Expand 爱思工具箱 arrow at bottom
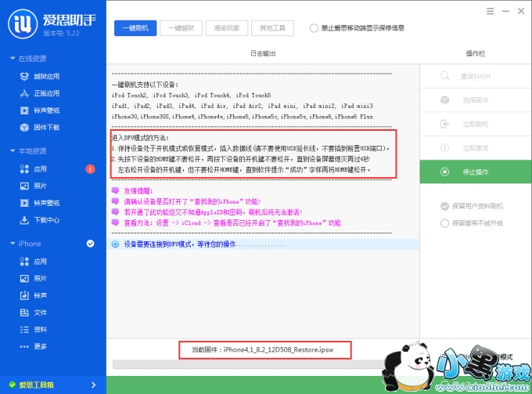The width and height of the screenshot is (532, 394). [x=94, y=385]
